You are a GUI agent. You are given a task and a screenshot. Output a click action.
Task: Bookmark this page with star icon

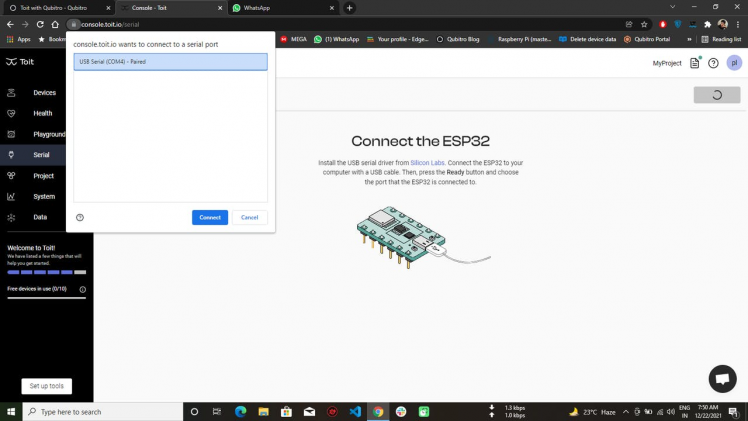(644, 24)
